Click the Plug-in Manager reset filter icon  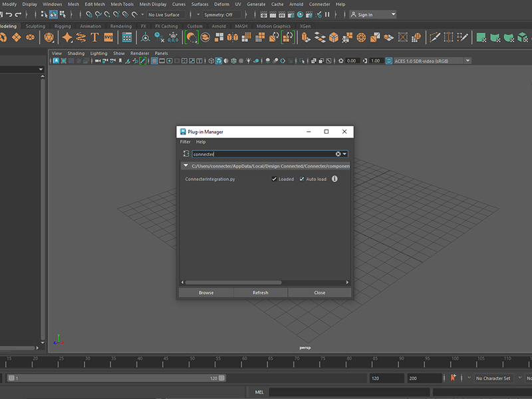click(x=186, y=154)
